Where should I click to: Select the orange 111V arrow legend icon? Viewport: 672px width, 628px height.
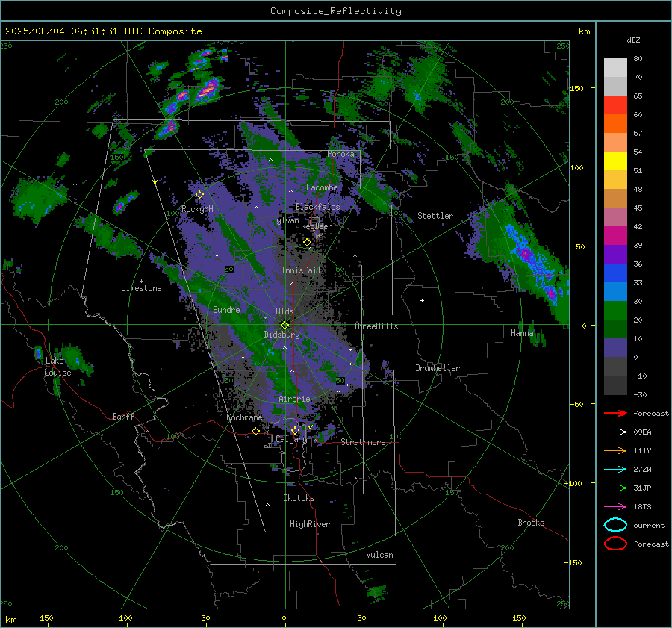(x=615, y=450)
